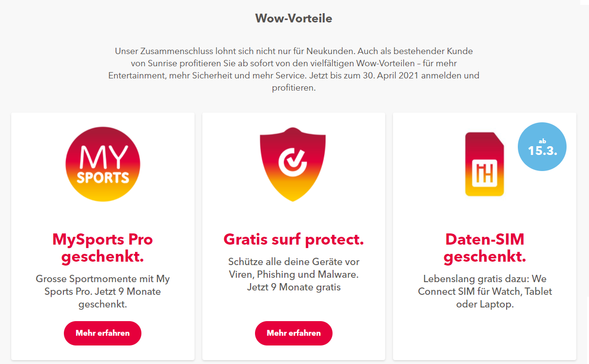Screen dimensions: 589x364
Task: Open 'Mehr erfahren' under MySports Pro
Action: (103, 333)
